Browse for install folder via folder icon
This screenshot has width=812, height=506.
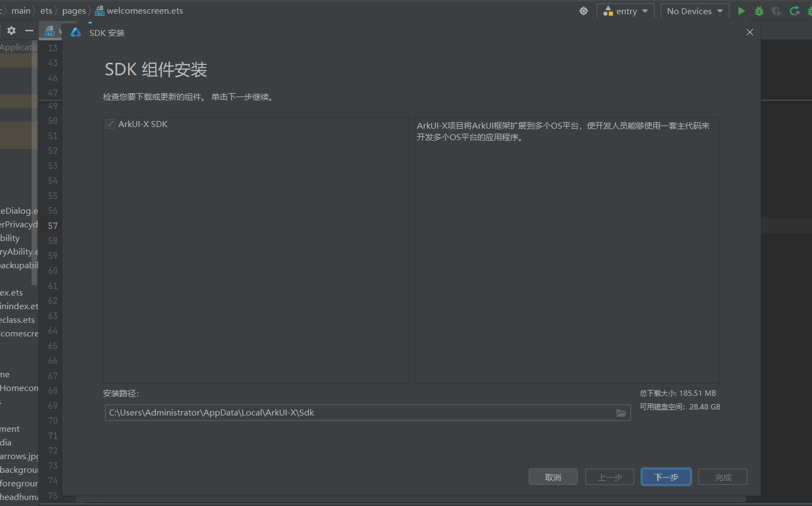(621, 413)
